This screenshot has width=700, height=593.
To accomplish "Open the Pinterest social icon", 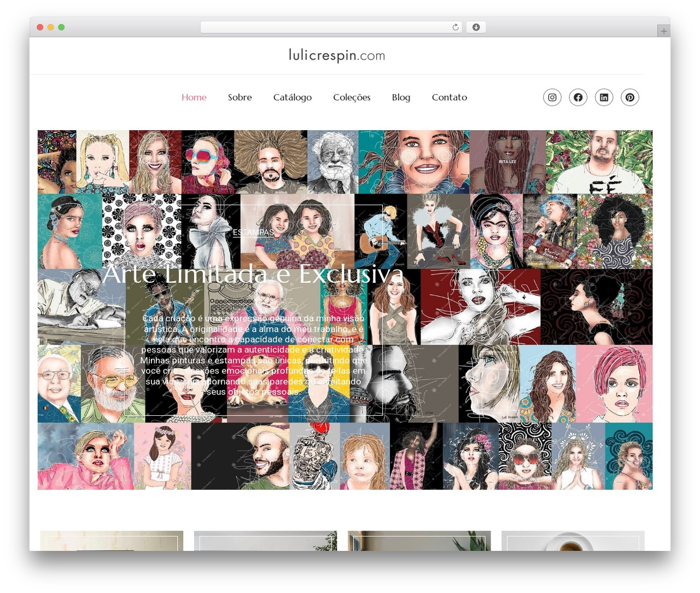I will click(630, 97).
